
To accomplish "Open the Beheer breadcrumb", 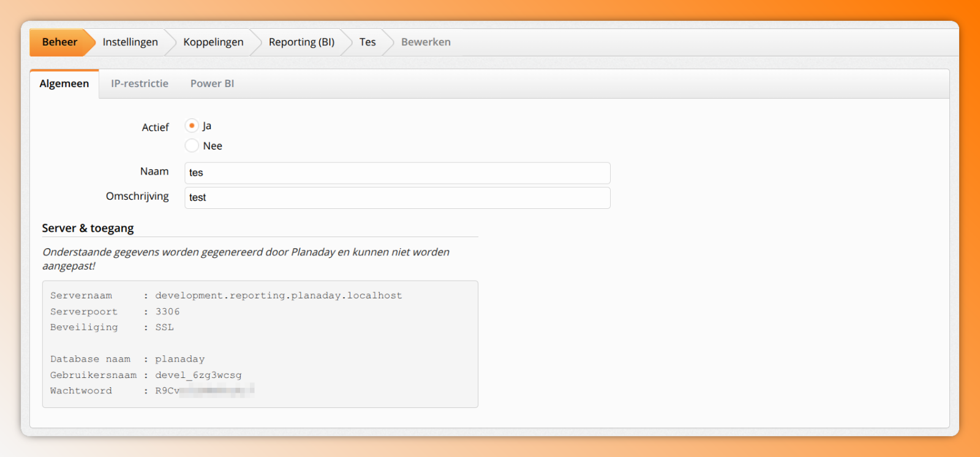I will (60, 42).
